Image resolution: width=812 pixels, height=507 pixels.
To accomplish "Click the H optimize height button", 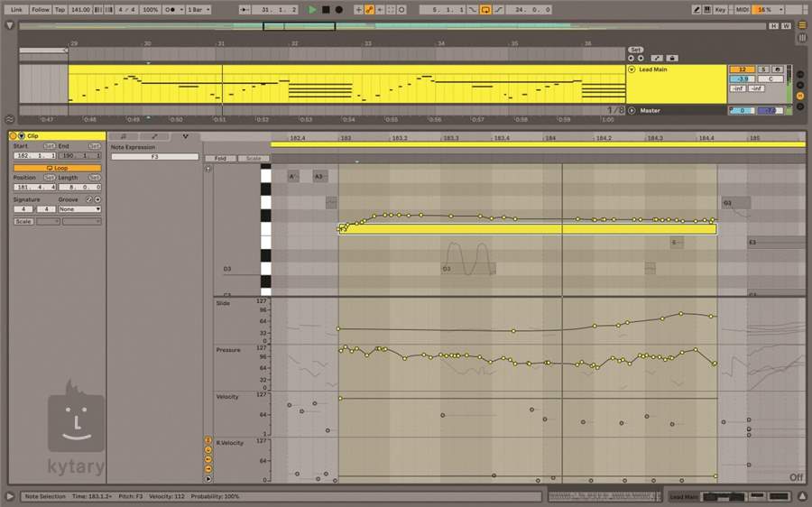I will [x=774, y=26].
